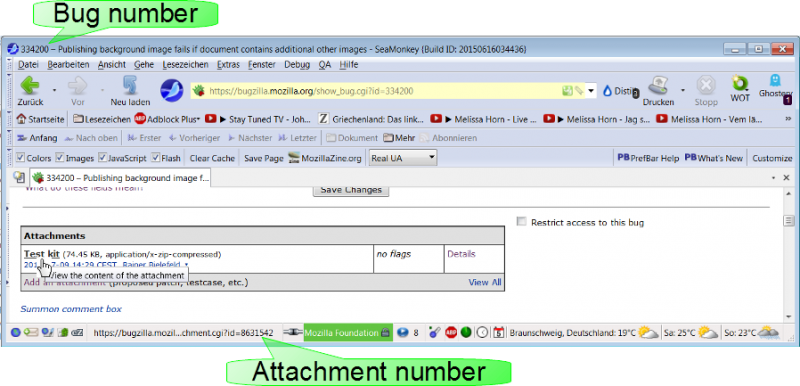Show more bookmarks with the » chevron
Screen dimensions: 800x386
[787, 119]
